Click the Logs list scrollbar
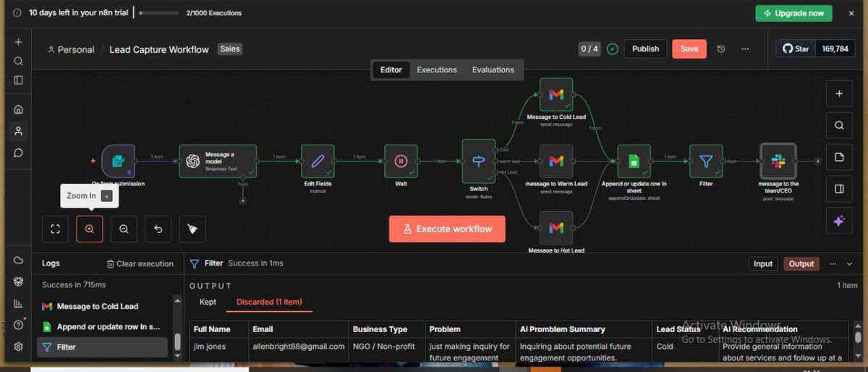The width and height of the screenshot is (868, 372). [177, 342]
